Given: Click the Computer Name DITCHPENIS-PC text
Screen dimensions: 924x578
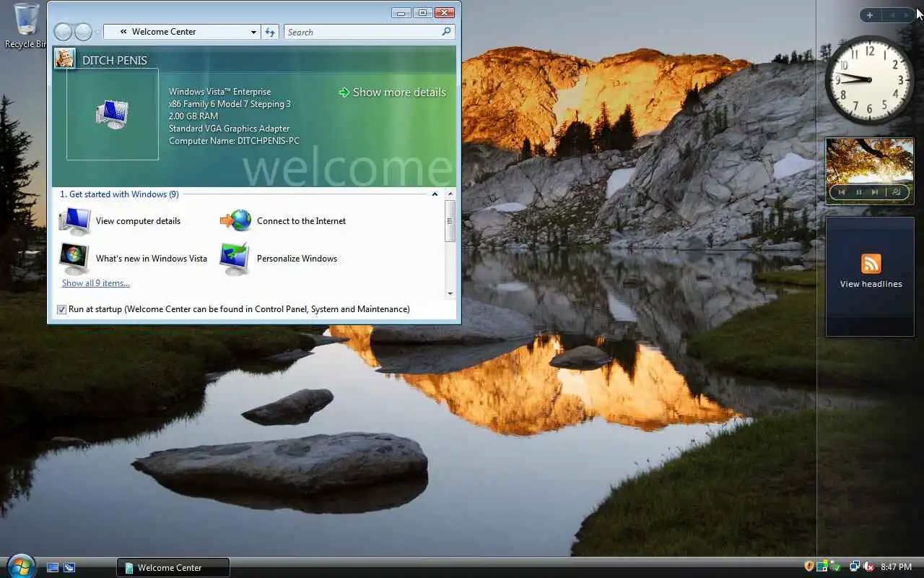Looking at the screenshot, I should pyautogui.click(x=234, y=141).
